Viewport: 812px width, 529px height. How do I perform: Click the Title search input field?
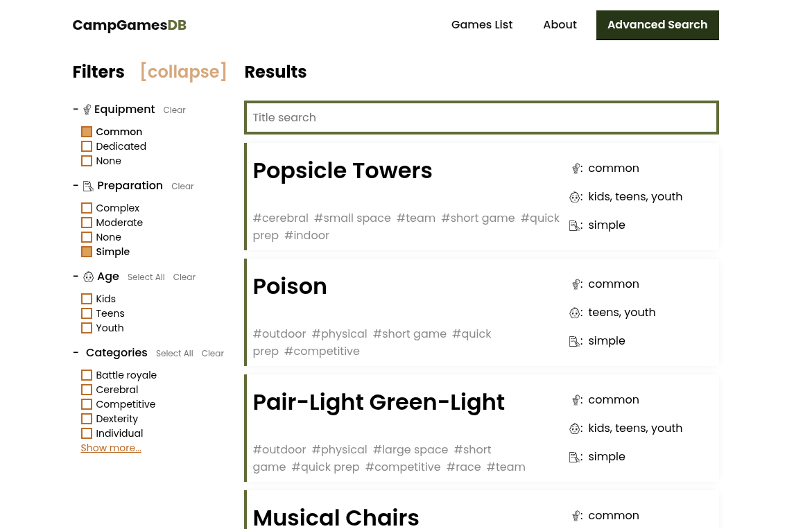481,117
